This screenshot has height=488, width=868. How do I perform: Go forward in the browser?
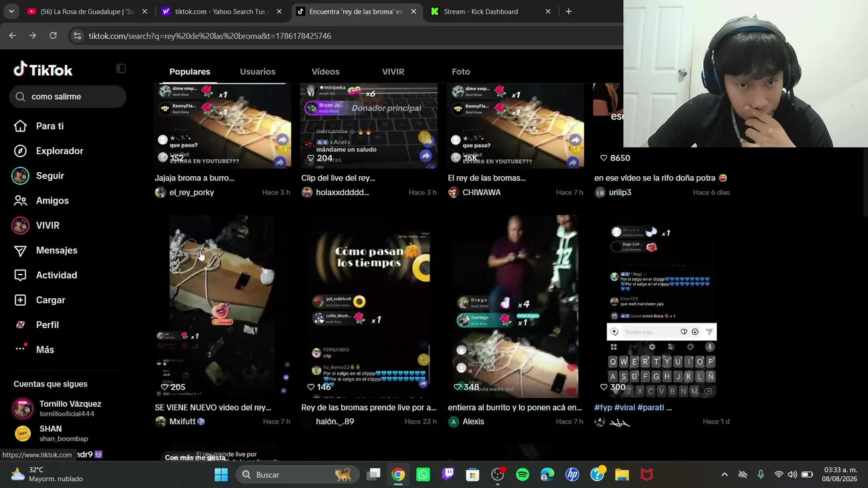(33, 36)
